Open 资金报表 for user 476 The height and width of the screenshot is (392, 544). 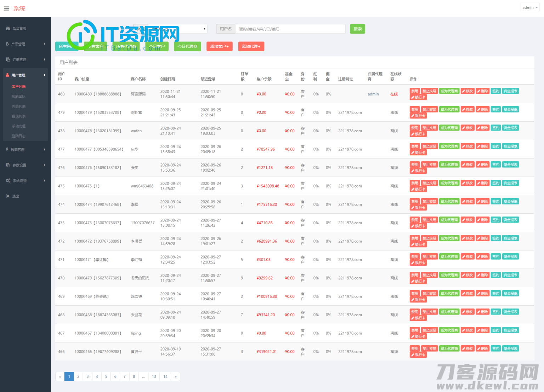click(510, 165)
